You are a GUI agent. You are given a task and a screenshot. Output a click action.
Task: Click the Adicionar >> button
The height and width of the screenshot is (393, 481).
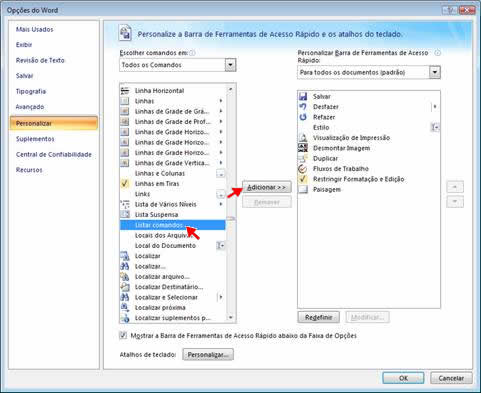tap(267, 187)
